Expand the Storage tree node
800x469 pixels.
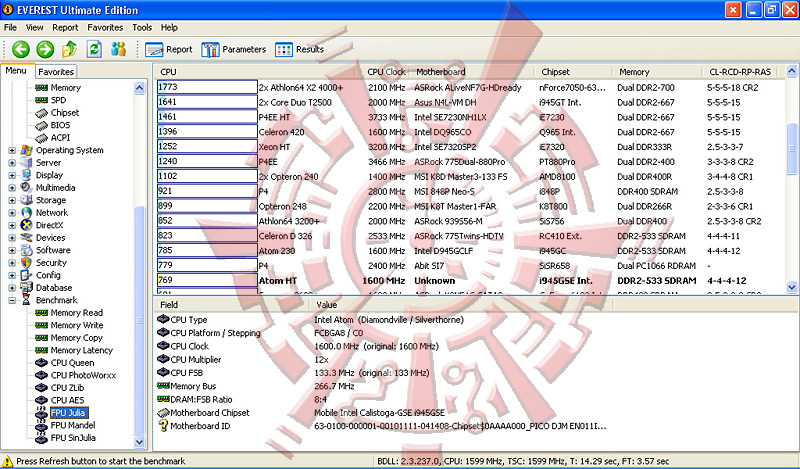12,201
